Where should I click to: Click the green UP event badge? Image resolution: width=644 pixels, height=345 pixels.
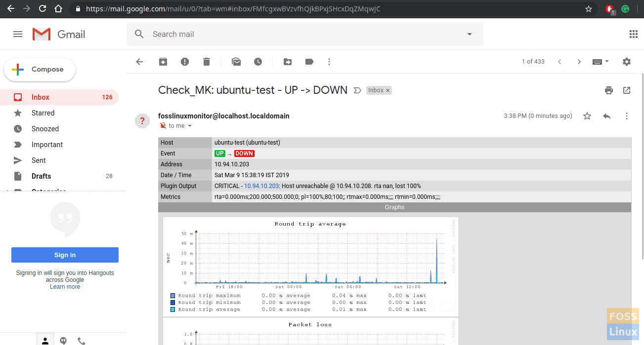[x=220, y=153]
